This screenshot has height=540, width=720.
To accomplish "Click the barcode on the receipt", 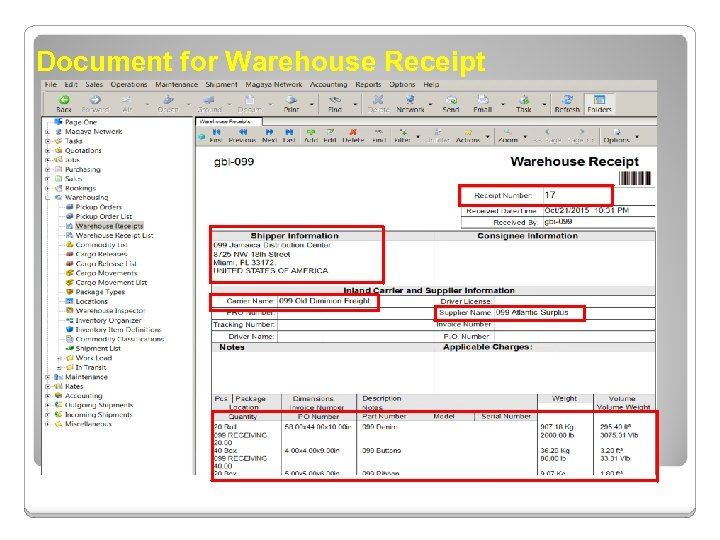I will [635, 178].
